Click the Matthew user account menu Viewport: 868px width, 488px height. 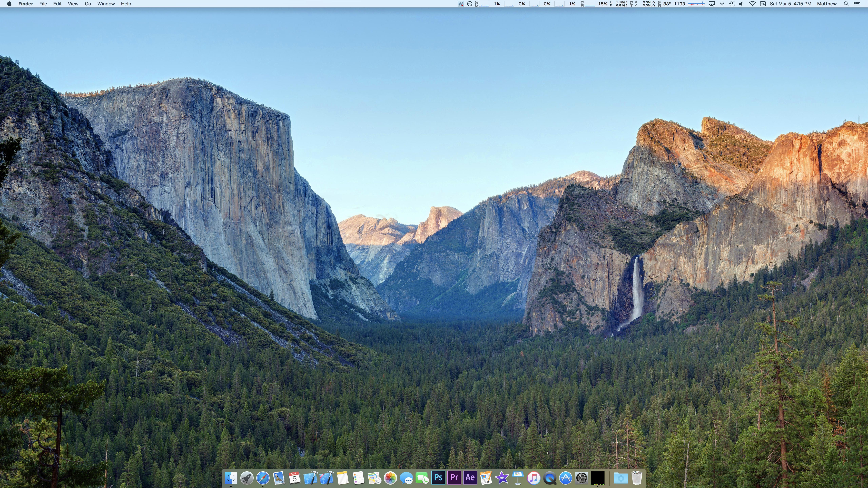827,4
